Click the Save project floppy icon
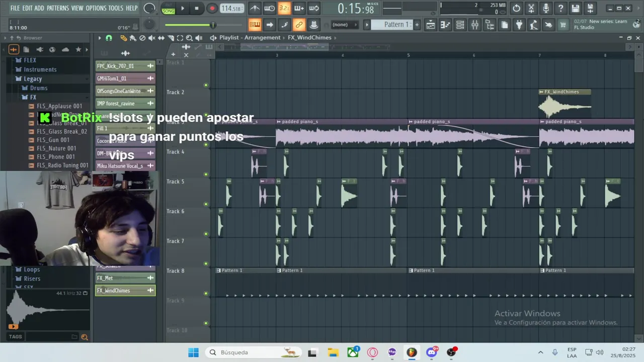Viewport: 644px width, 362px height. click(576, 8)
